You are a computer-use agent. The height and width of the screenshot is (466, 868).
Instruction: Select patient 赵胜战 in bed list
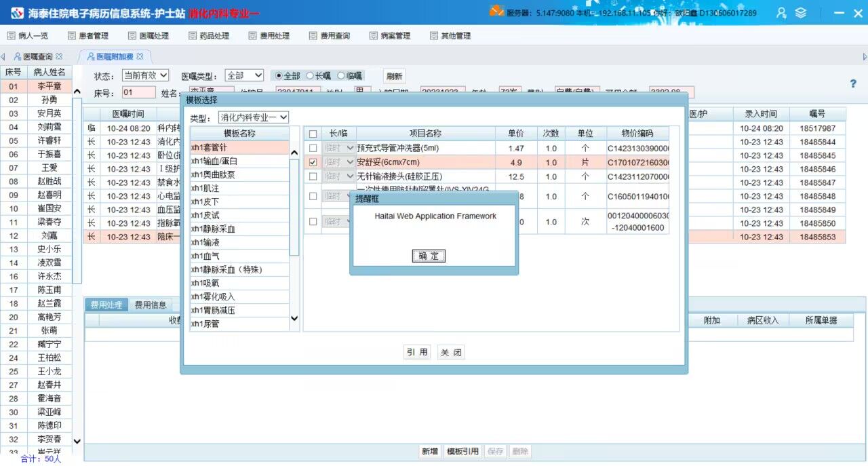(x=50, y=181)
